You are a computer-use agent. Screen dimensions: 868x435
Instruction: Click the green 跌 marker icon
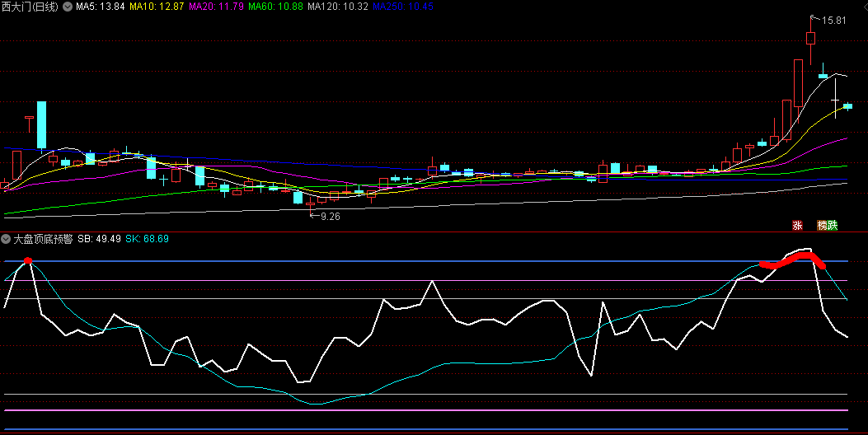(x=833, y=225)
